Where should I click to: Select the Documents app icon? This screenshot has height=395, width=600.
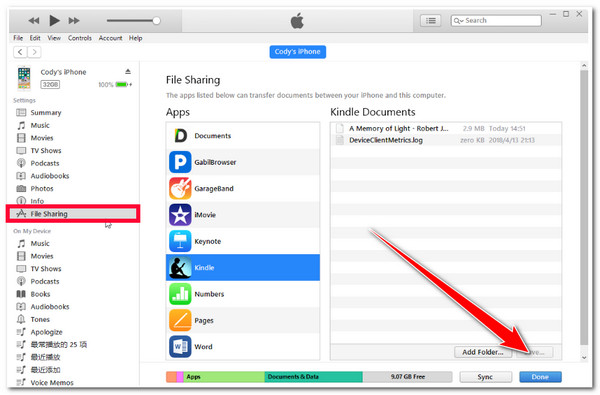(x=180, y=135)
